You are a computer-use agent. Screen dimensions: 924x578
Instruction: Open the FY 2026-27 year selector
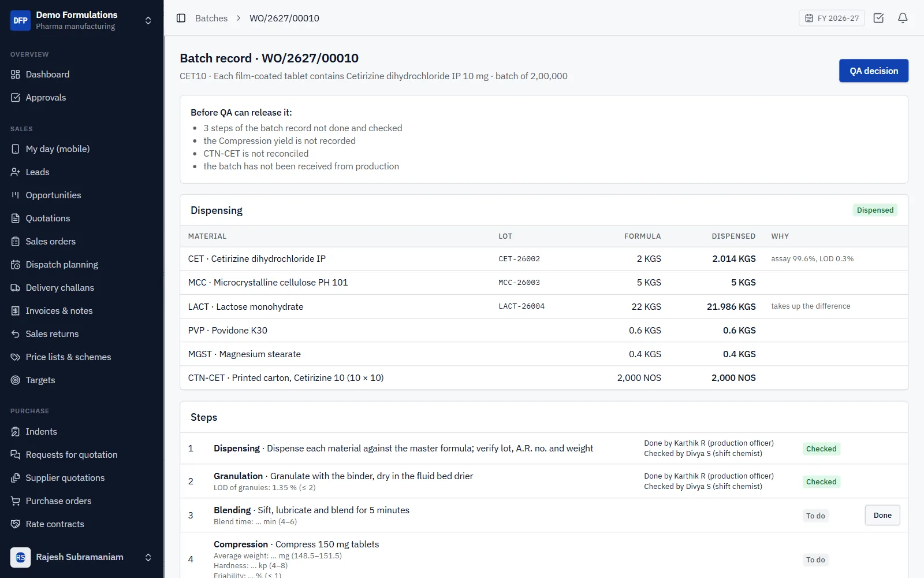[x=832, y=18]
